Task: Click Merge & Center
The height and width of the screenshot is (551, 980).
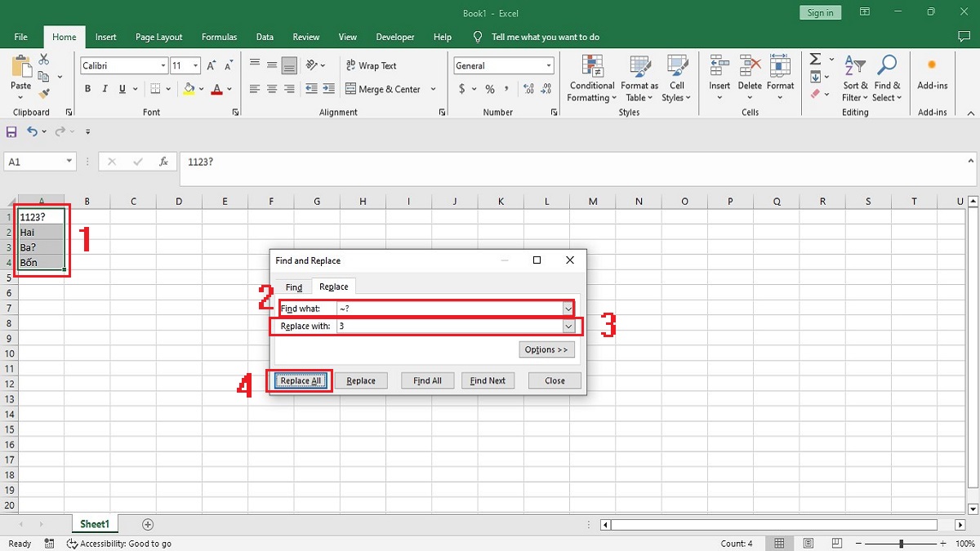Action: coord(383,89)
